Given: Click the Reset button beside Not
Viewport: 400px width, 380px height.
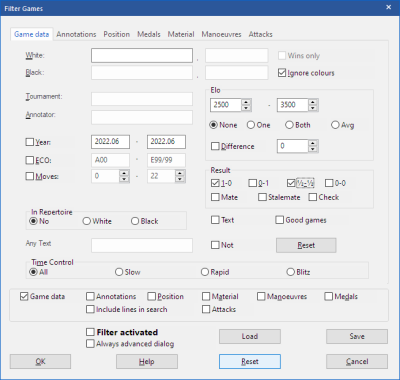Looking at the screenshot, I should point(306,245).
